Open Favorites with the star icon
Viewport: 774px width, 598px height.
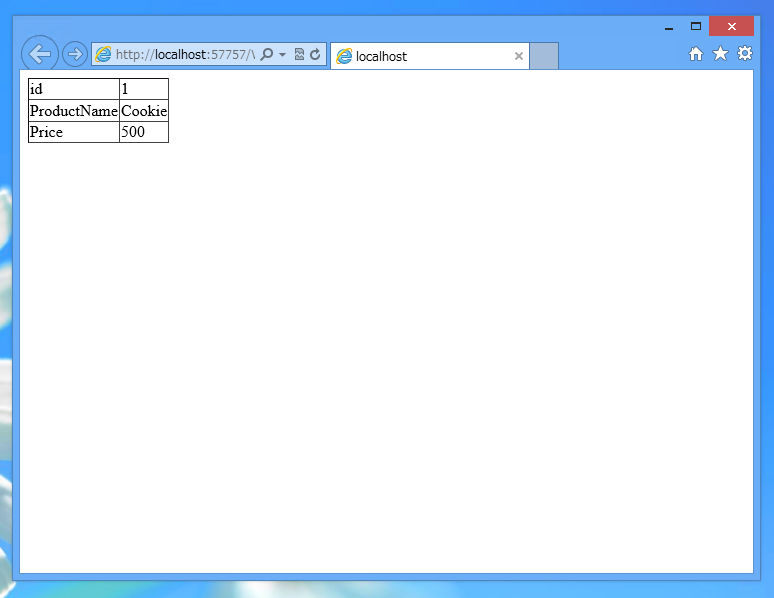[721, 53]
